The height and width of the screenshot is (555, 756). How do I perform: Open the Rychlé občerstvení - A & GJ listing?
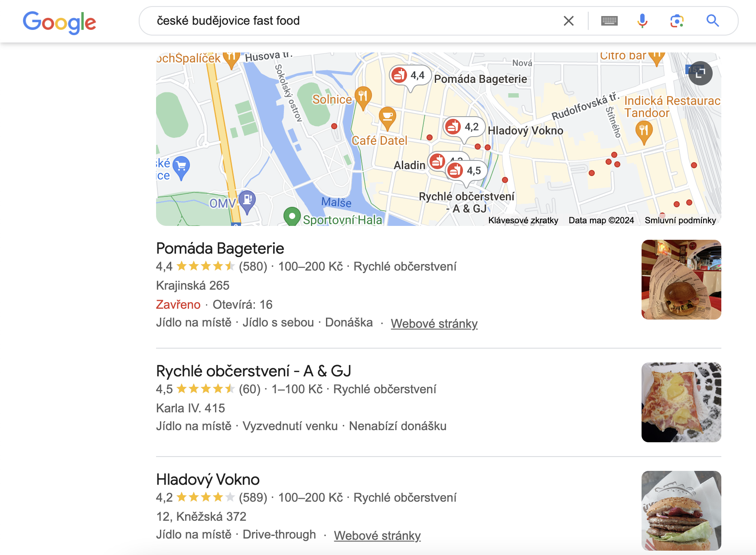[253, 371]
